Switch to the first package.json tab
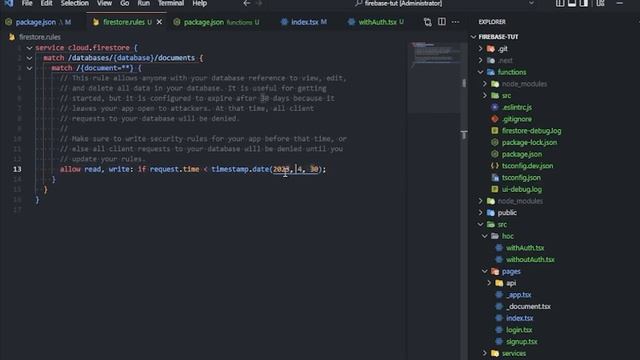640x360 pixels. 38,22
